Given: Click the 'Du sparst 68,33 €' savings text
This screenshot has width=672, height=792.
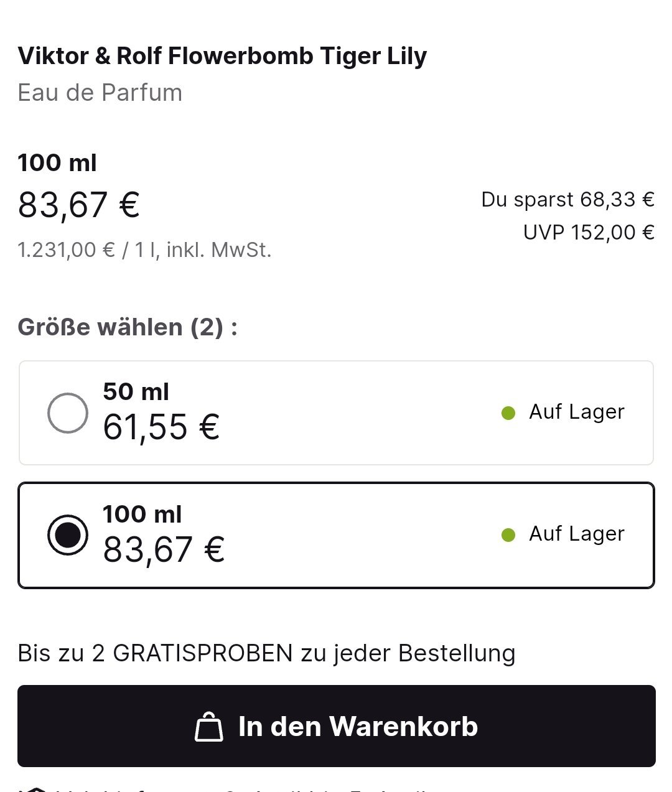Looking at the screenshot, I should (x=567, y=200).
